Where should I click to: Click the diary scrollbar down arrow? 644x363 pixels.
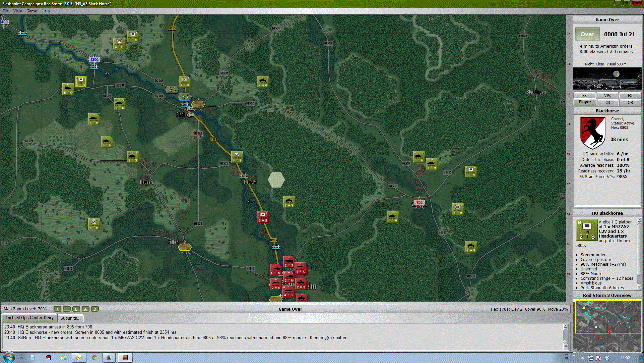click(566, 347)
